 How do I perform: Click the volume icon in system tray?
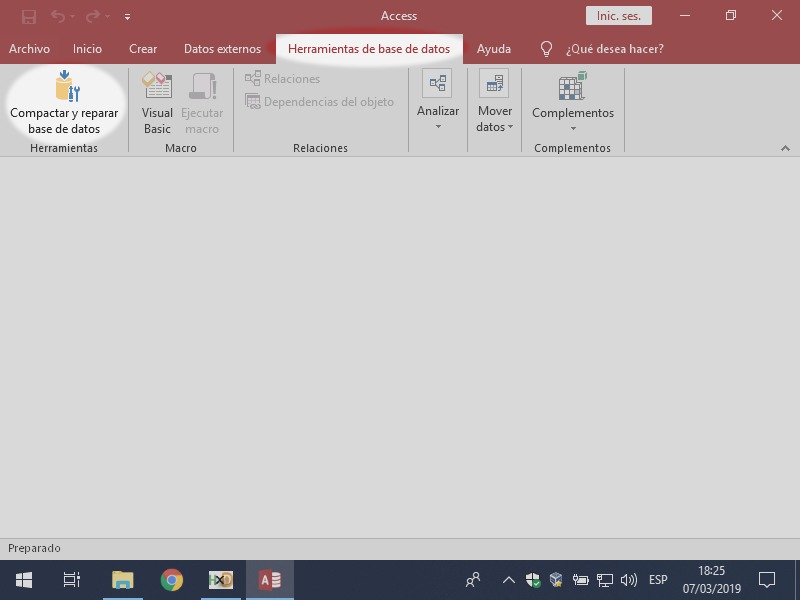629,580
